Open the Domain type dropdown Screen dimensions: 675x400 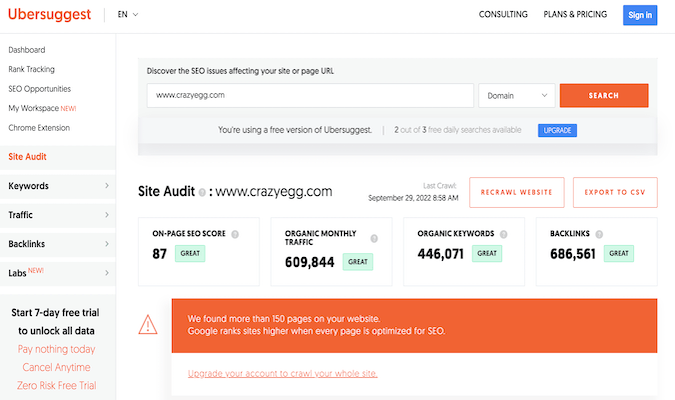tap(516, 95)
